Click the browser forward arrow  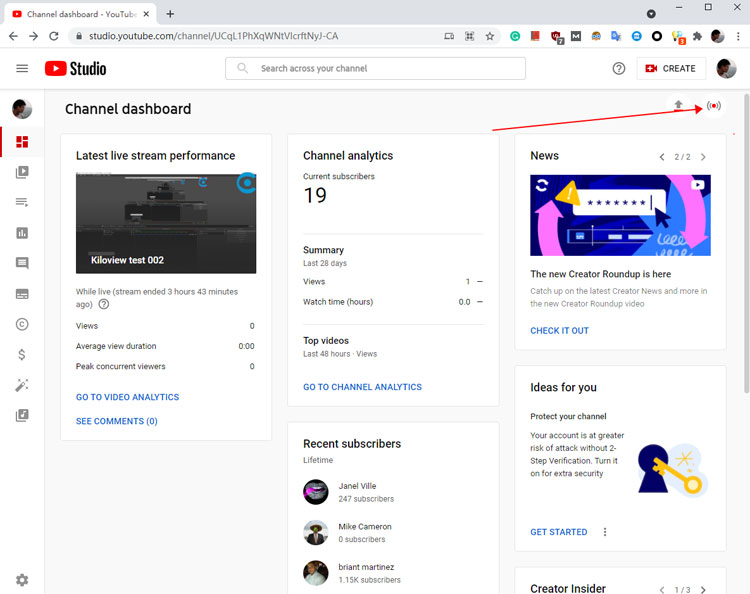pyautogui.click(x=33, y=36)
